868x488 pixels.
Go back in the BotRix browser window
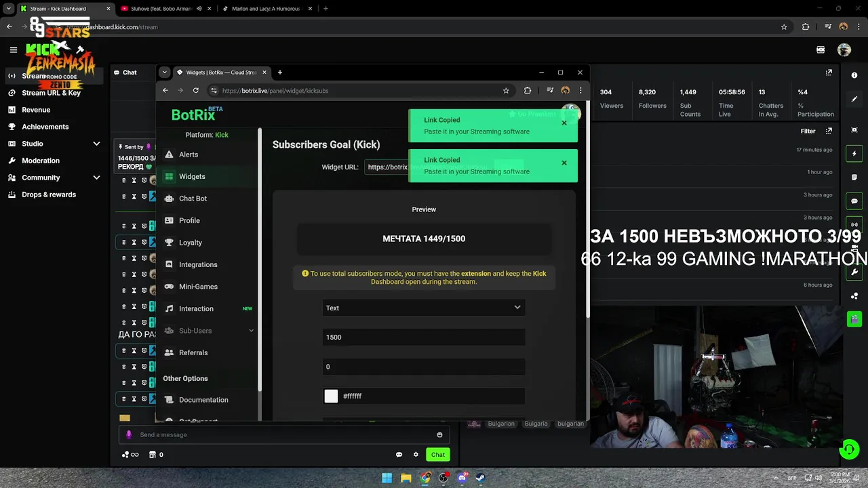165,90
